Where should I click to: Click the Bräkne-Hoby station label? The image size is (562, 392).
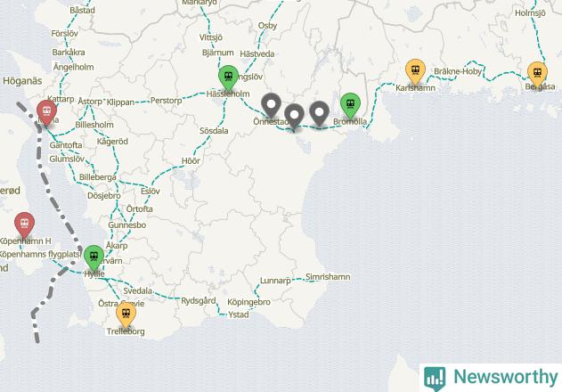[458, 71]
